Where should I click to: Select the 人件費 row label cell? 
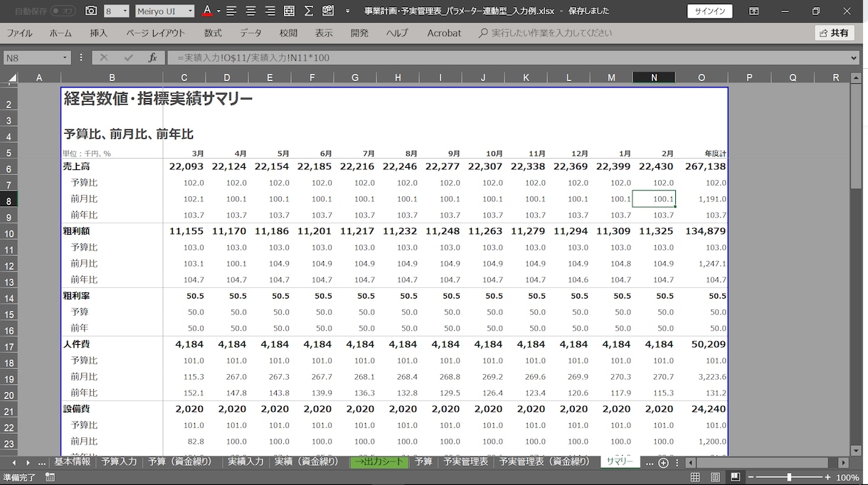click(x=112, y=344)
